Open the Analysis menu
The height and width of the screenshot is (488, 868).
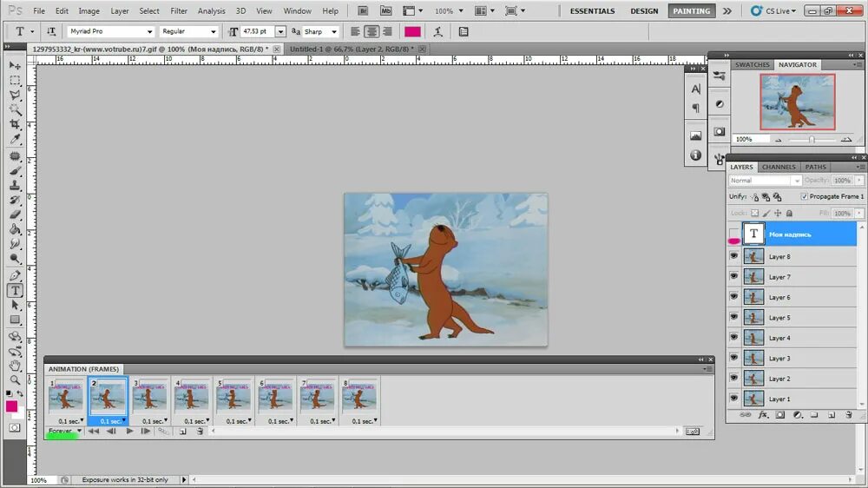[212, 10]
